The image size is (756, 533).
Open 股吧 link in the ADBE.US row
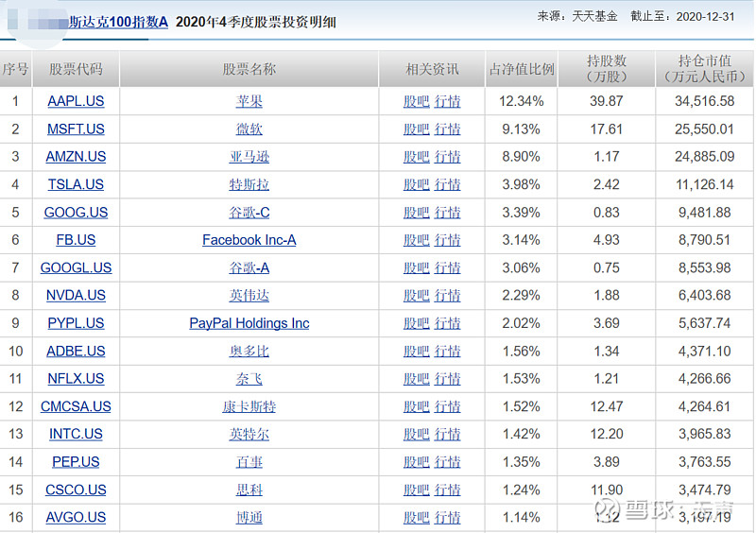[x=417, y=352]
